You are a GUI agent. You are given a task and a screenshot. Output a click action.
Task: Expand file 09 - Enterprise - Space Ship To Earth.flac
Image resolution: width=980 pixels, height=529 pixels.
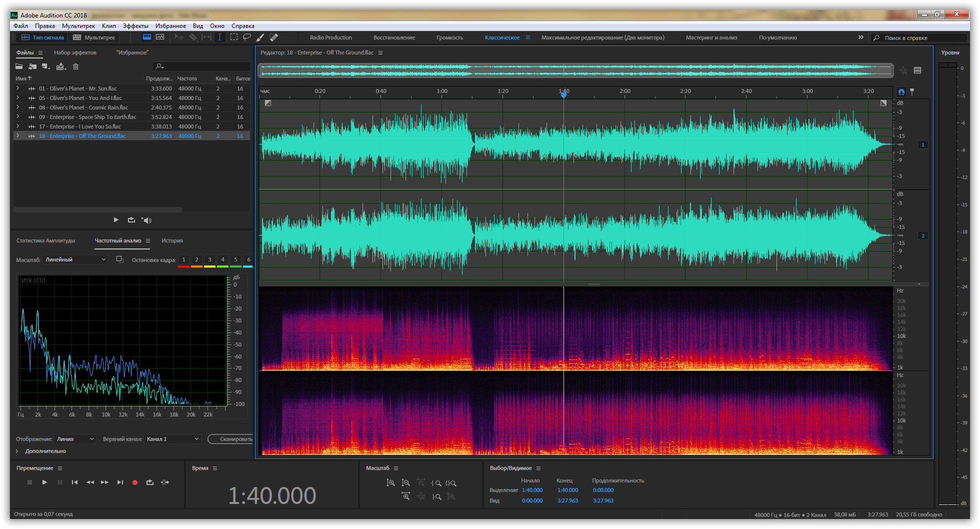coord(18,116)
